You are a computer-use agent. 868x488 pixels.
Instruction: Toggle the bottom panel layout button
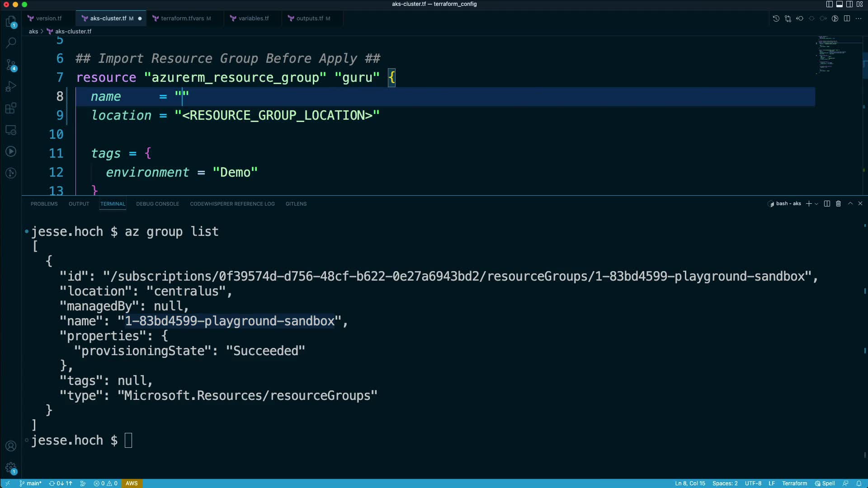click(839, 4)
